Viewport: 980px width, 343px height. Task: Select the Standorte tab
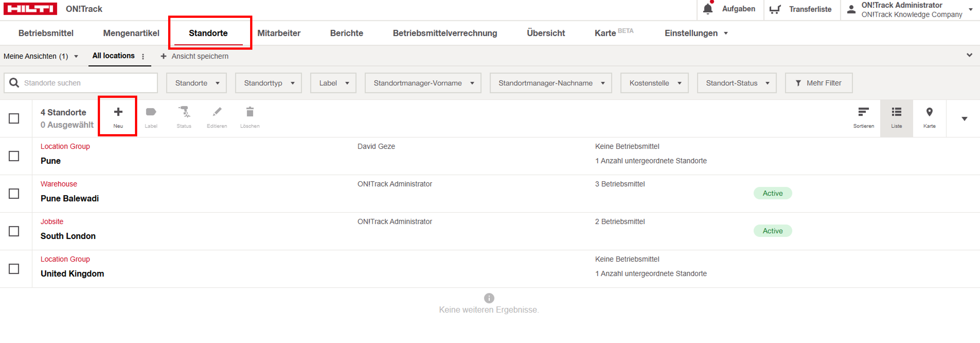click(x=208, y=33)
